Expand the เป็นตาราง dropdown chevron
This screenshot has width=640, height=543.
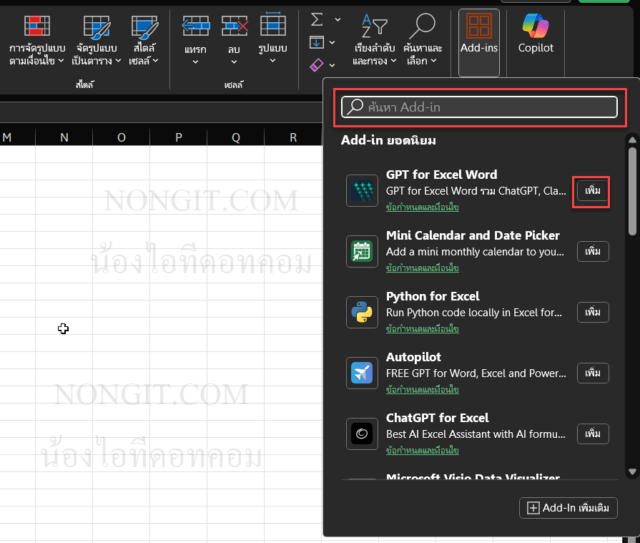[x=118, y=61]
